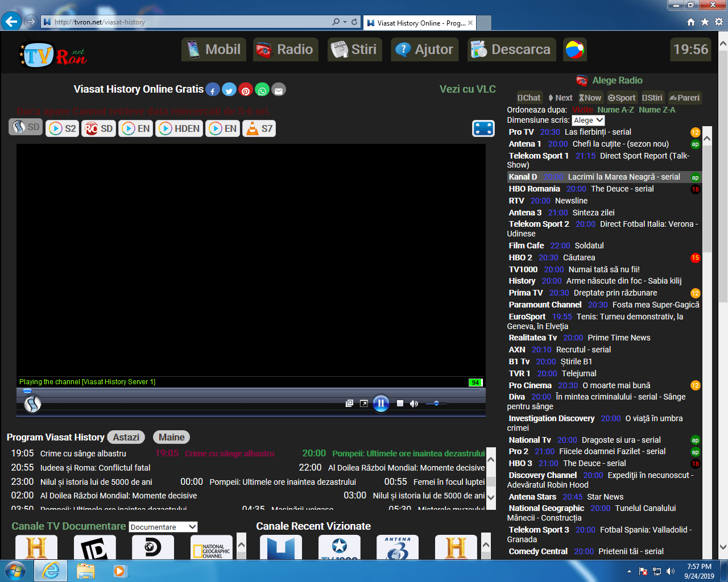Sort channels by Nume Z-A
Image resolution: width=728 pixels, height=582 pixels.
click(x=657, y=110)
